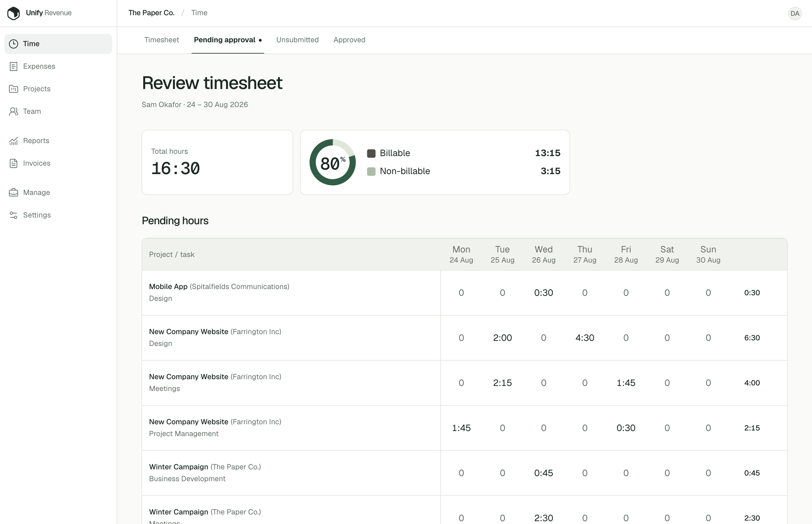Click the people icon beside Team
This screenshot has width=812, height=524.
click(x=14, y=111)
